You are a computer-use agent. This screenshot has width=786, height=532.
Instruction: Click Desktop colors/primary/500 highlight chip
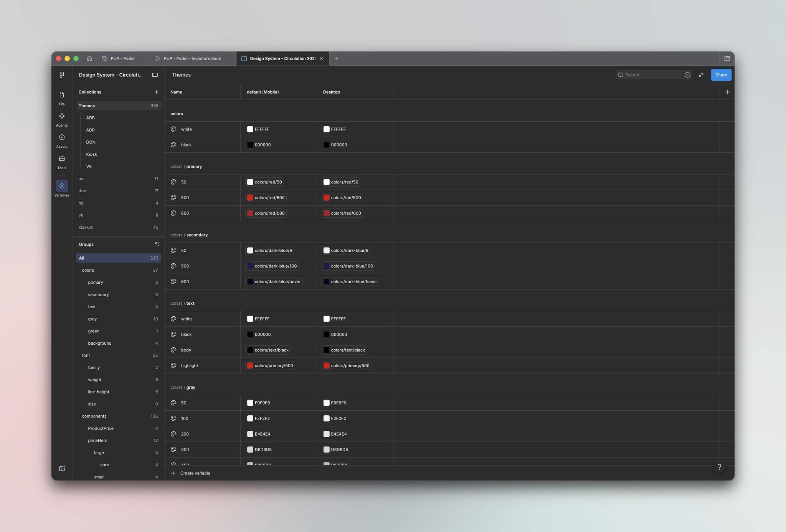click(x=347, y=366)
